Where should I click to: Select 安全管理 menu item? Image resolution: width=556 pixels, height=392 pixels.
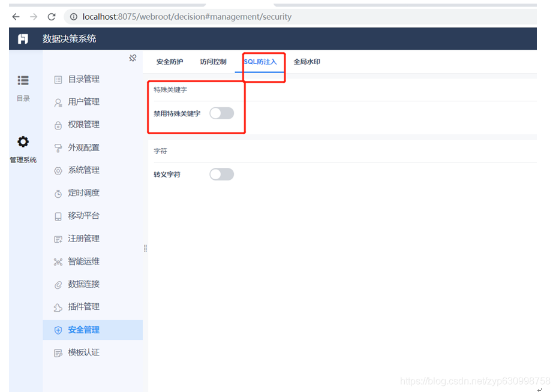pos(93,330)
